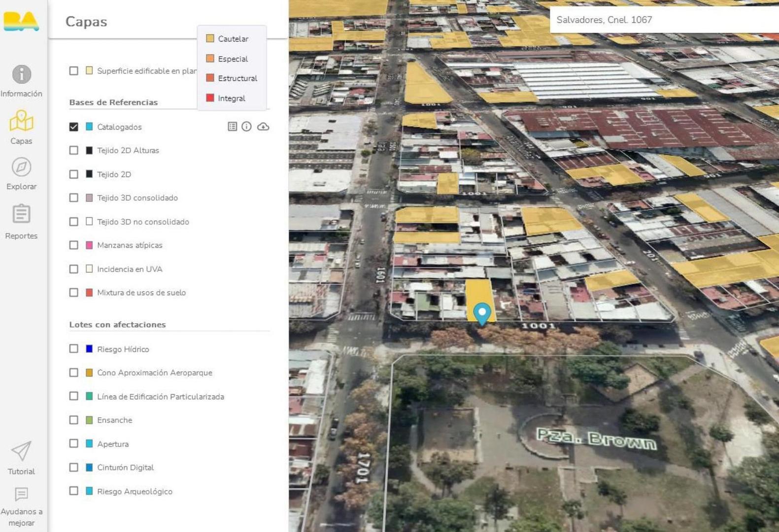Viewport: 779px width, 532px height.
Task: Show Catalogados layer info icon
Action: point(246,127)
